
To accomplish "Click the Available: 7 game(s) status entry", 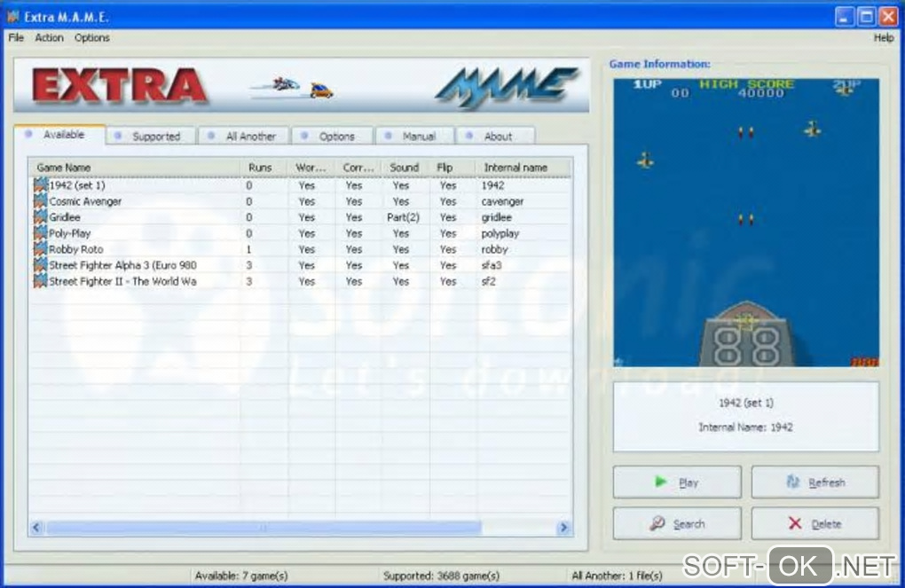I will 241,576.
